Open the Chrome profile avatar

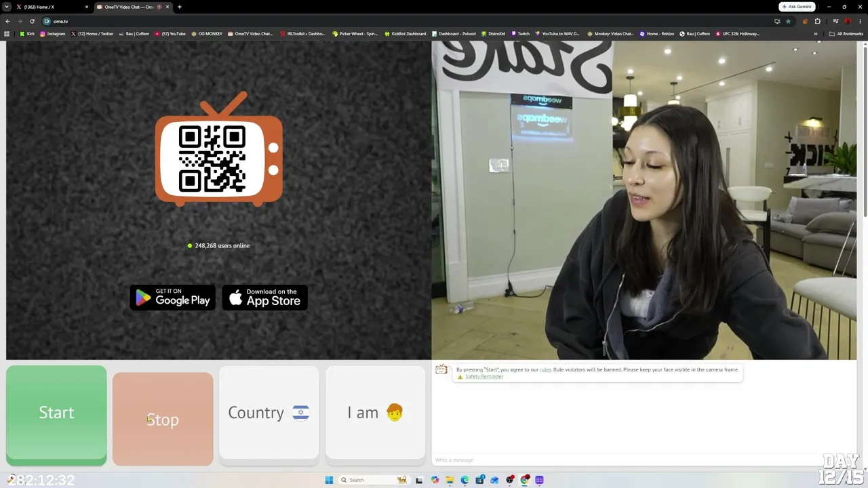(x=848, y=21)
